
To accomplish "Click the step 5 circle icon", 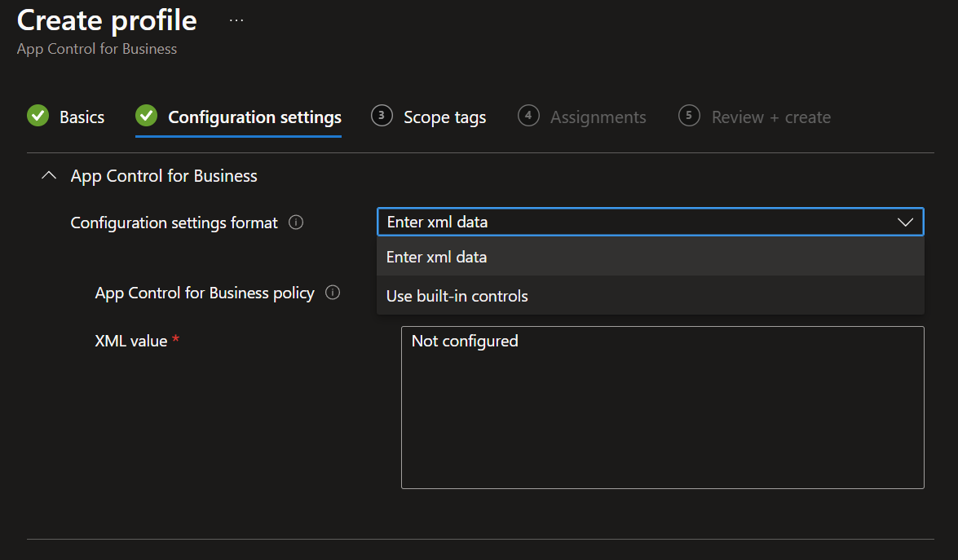I will 689,116.
